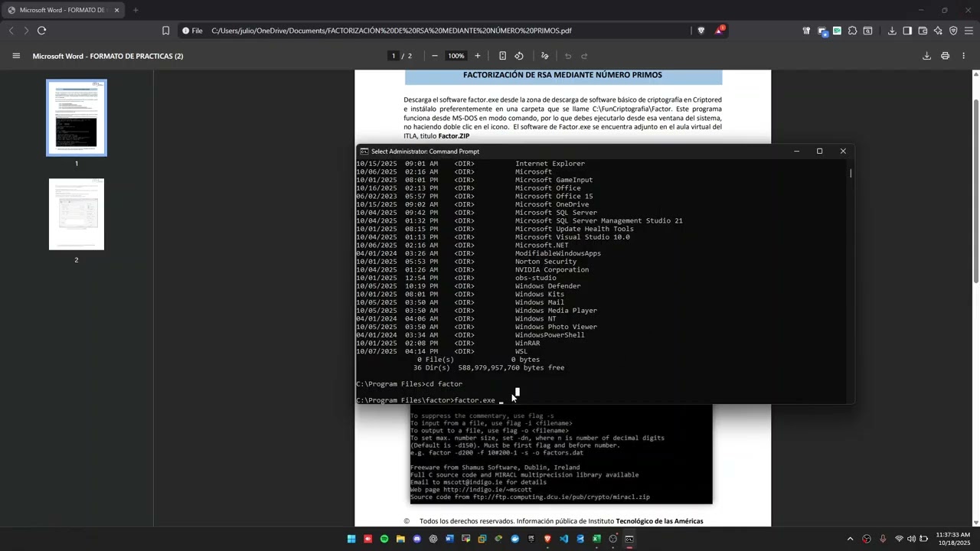Open the Brave VPN shield icon

point(953,31)
